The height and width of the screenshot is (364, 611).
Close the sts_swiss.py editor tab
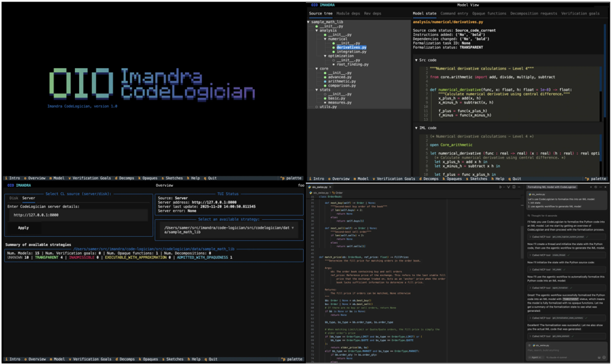pyautogui.click(x=330, y=187)
